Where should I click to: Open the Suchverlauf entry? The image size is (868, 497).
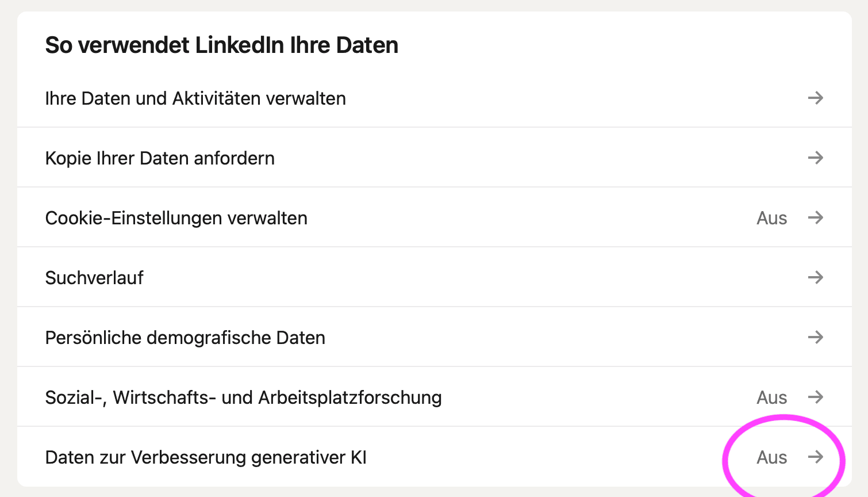(x=94, y=278)
